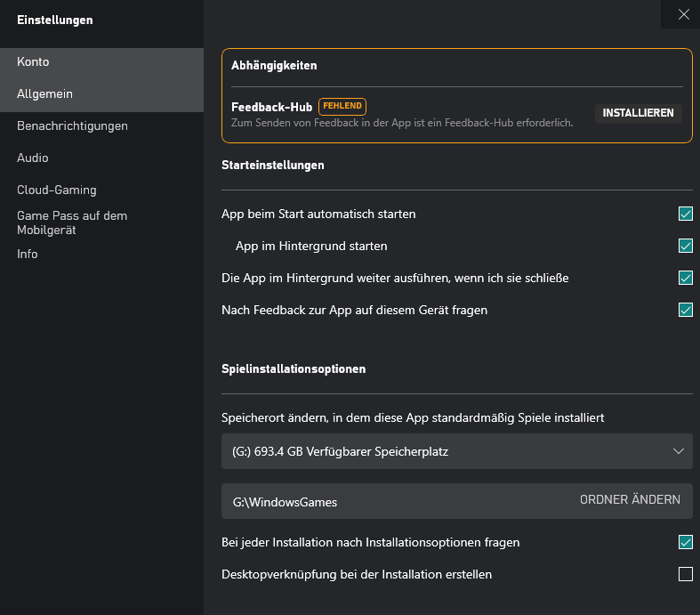Uncheck App im Hintergrund starten

point(685,246)
